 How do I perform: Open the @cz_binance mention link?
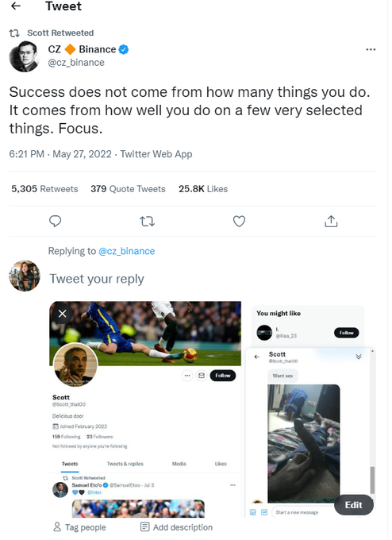pos(127,251)
